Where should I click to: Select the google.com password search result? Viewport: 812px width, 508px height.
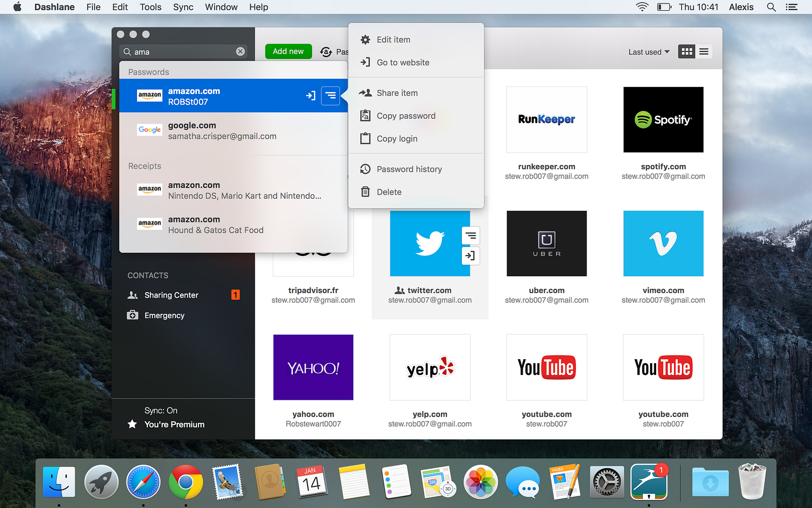233,131
